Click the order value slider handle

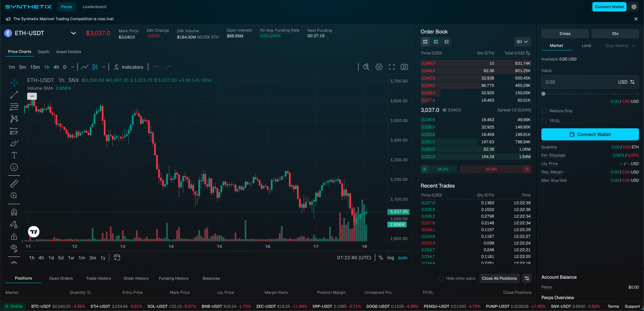(x=544, y=94)
